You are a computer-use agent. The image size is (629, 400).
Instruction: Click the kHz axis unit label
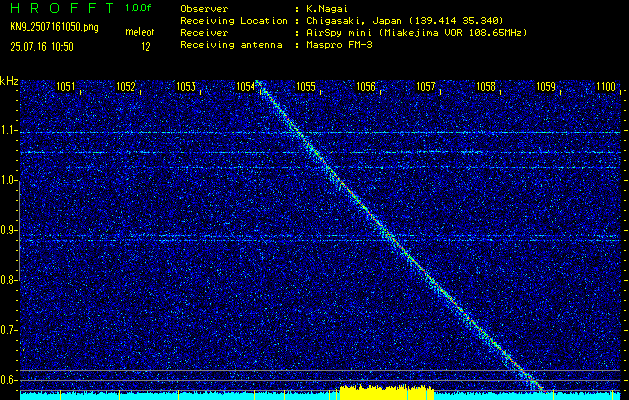click(9, 81)
